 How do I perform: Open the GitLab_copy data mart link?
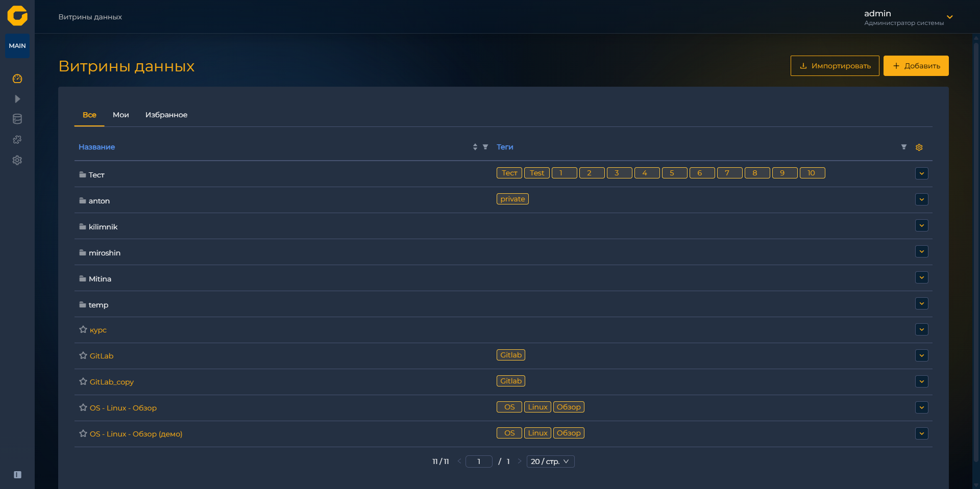[x=112, y=382]
